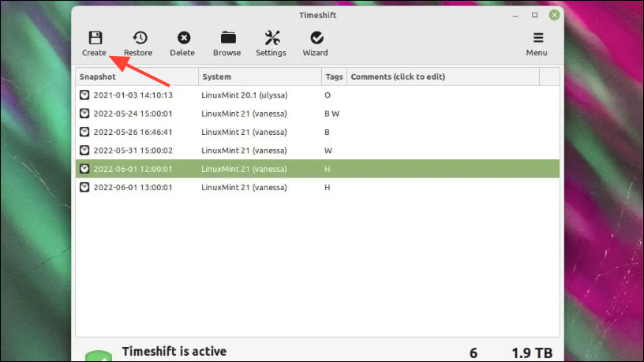Click clock icon of 2022-05-24 snapshot
Viewport: 644px width, 362px height.
[x=84, y=114]
